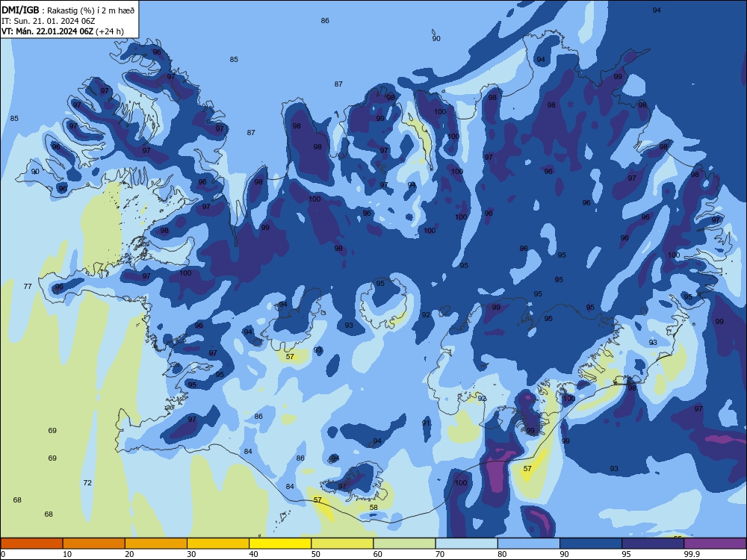Click the 'VT: Mán. 22.01.2024 06Z' valid time

pos(47,31)
